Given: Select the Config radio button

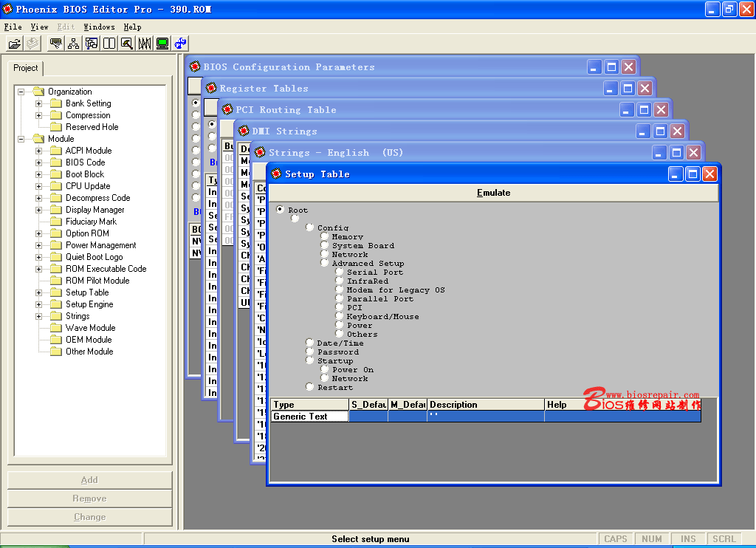Looking at the screenshot, I should [x=309, y=227].
